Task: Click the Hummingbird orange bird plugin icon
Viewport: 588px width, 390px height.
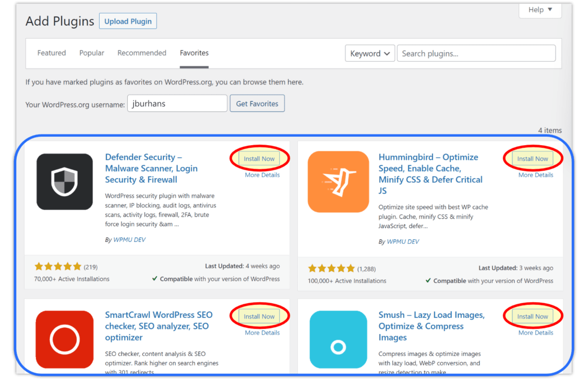Action: tap(338, 182)
